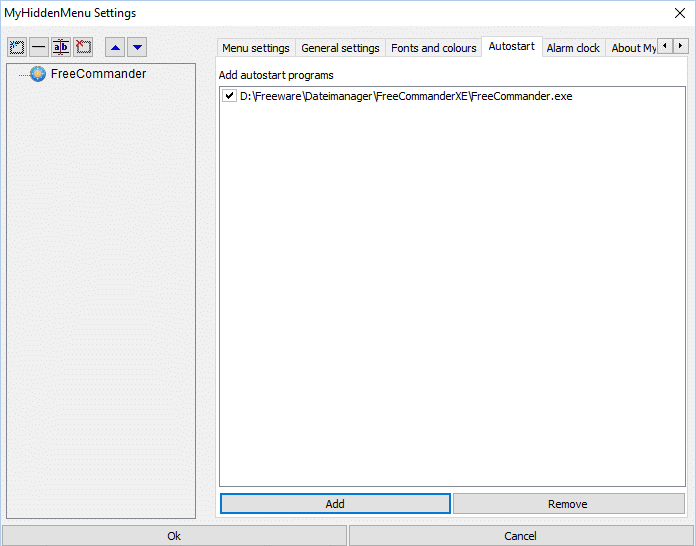Move entry down with blue down arrow

[x=137, y=47]
